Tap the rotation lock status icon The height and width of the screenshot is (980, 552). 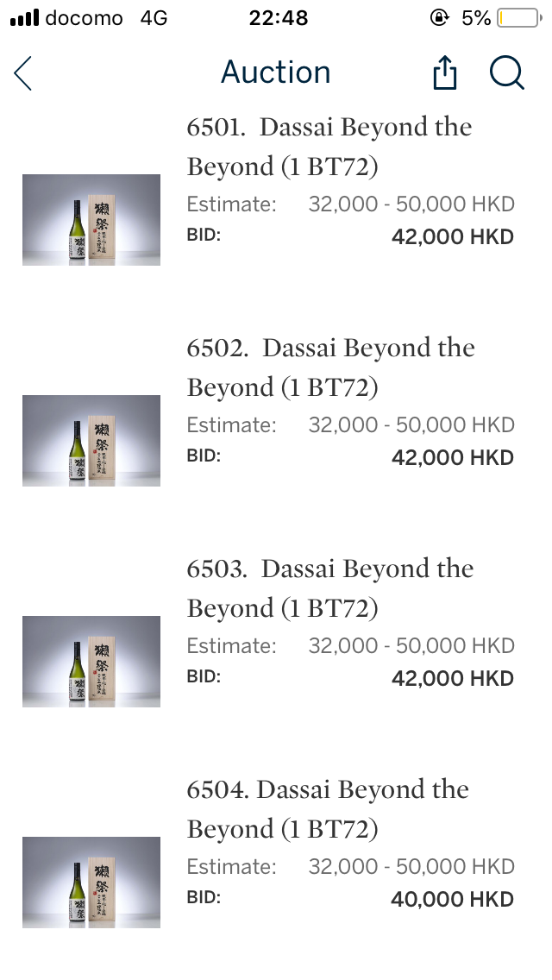pos(442,18)
